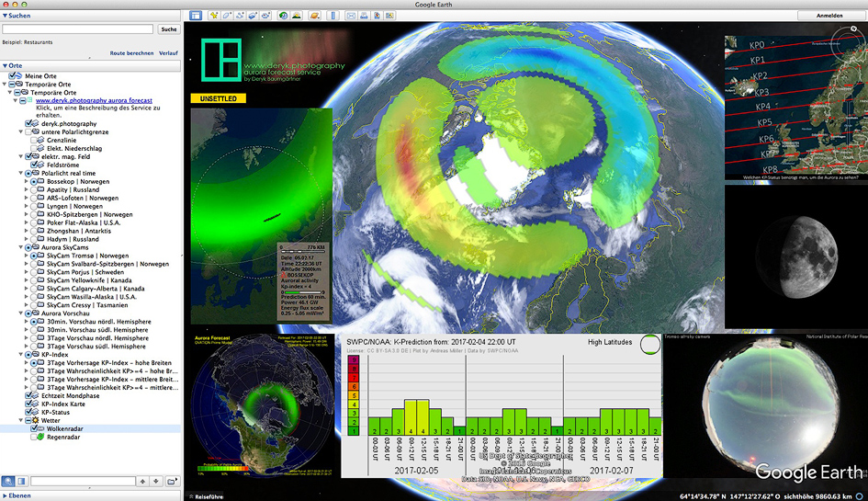The image size is (868, 501).
Task: Click the sun icon beside Wetter
Action: (35, 421)
